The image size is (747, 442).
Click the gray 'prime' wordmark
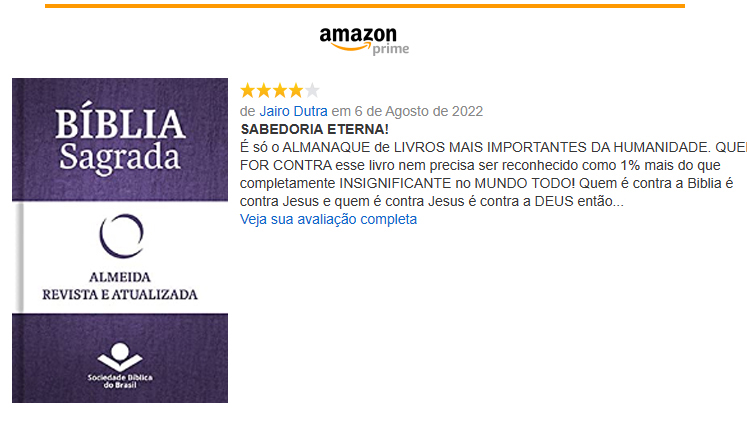(391, 49)
